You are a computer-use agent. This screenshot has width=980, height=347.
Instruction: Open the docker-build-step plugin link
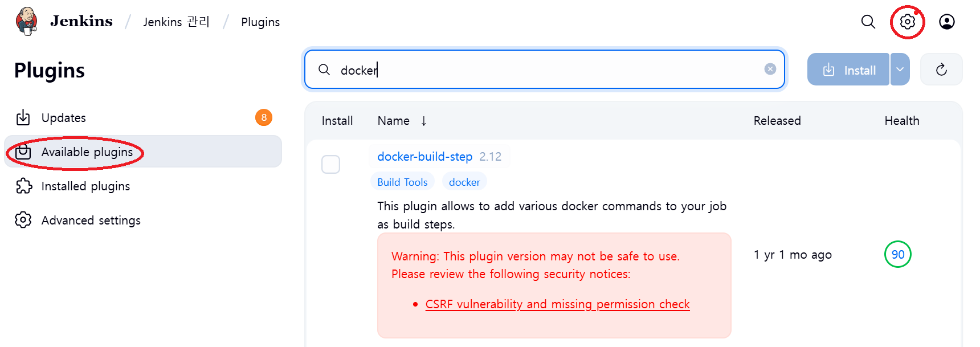click(x=424, y=157)
